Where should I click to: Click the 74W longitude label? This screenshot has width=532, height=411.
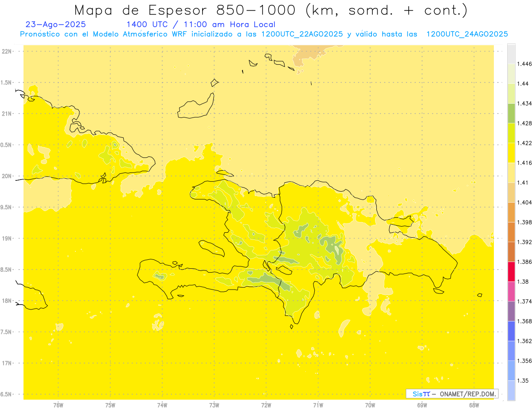162,405
